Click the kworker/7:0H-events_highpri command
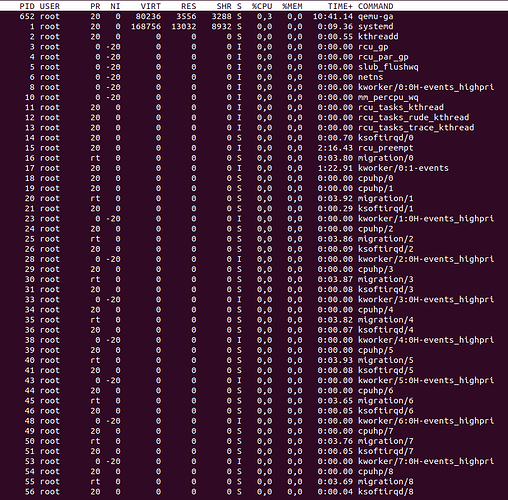 pyautogui.click(x=426, y=461)
